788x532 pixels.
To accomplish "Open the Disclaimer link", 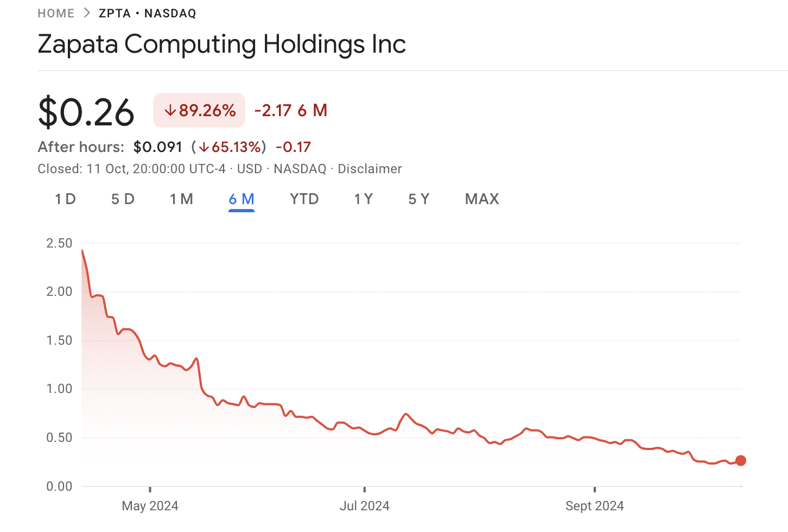I will (x=370, y=168).
